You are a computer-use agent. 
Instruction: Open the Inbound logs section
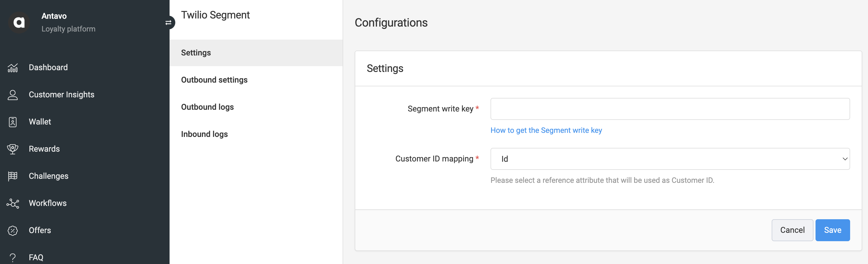pyautogui.click(x=204, y=134)
